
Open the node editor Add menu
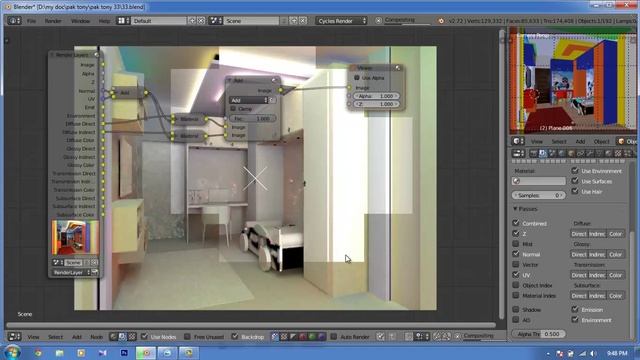(77, 337)
